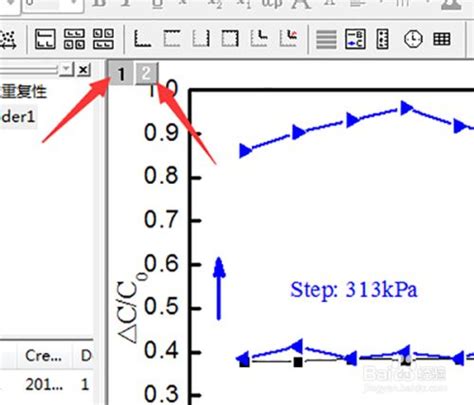Image resolution: width=474 pixels, height=405 pixels.
Task: Click layout icon with one wide and two small panels
Action: (x=45, y=39)
